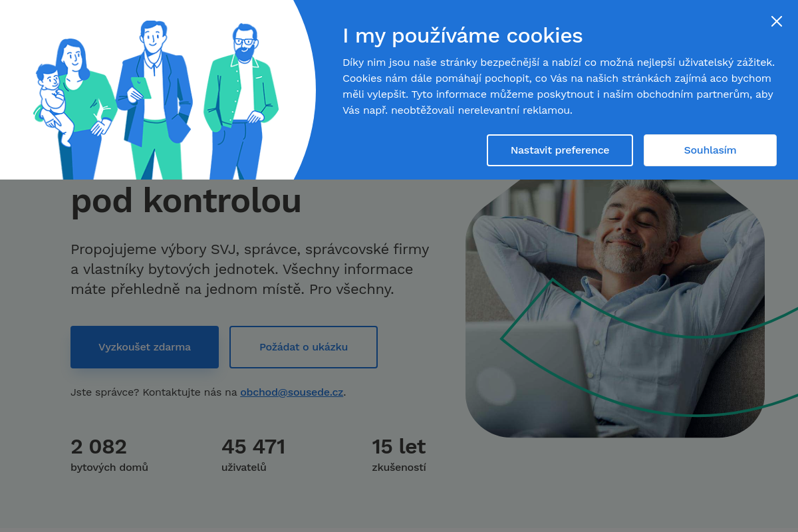The image size is (798, 532).
Task: Click the photo of the relaxing man
Action: coord(615,309)
